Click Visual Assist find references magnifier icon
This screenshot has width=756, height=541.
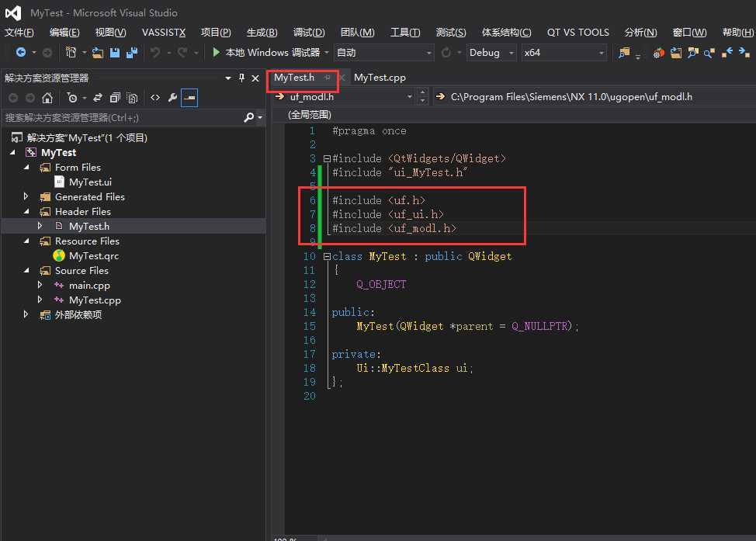pyautogui.click(x=709, y=53)
